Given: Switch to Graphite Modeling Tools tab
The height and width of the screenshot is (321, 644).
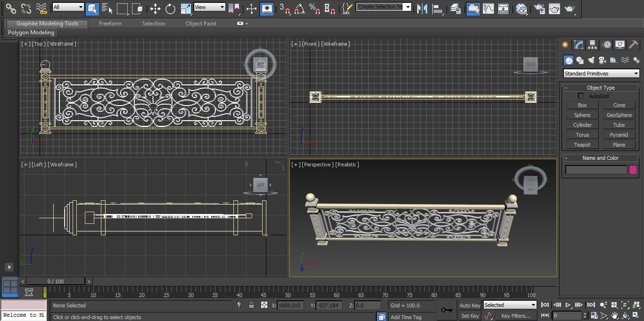Looking at the screenshot, I should click(x=47, y=24).
